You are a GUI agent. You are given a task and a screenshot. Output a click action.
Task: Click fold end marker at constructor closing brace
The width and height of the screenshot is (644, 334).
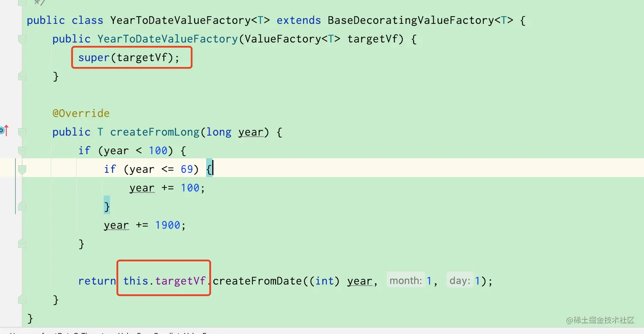[x=22, y=77]
